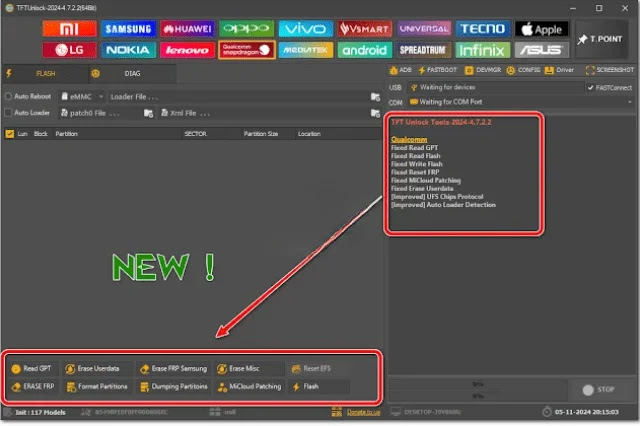Click the MiCloud Patching button
The image size is (640, 426).
[249, 386]
